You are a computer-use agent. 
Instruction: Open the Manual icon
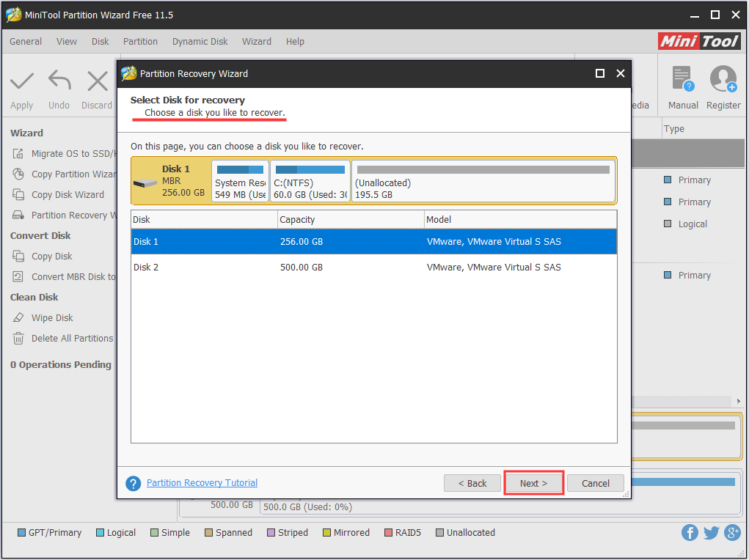pyautogui.click(x=683, y=78)
